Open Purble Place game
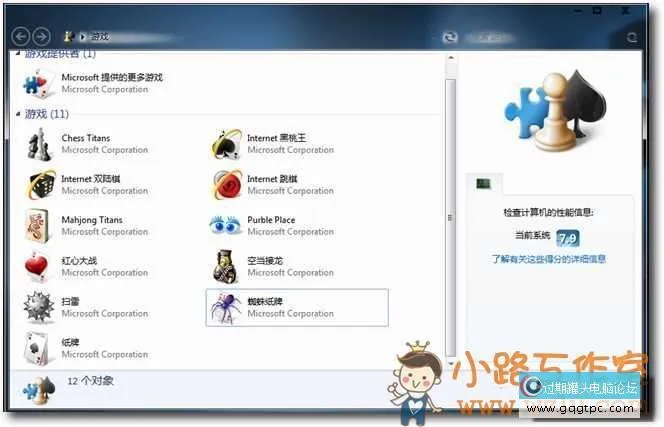Viewport: 664px width, 427px height. (x=226, y=226)
